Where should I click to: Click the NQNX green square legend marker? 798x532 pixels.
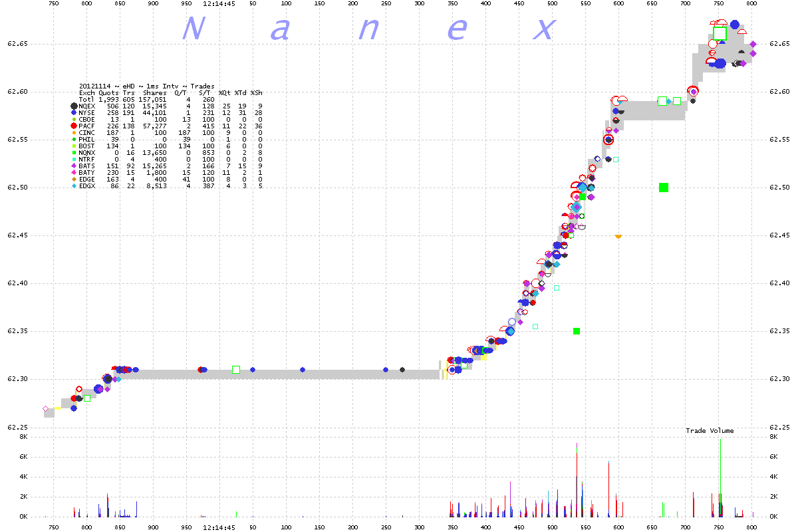point(73,152)
